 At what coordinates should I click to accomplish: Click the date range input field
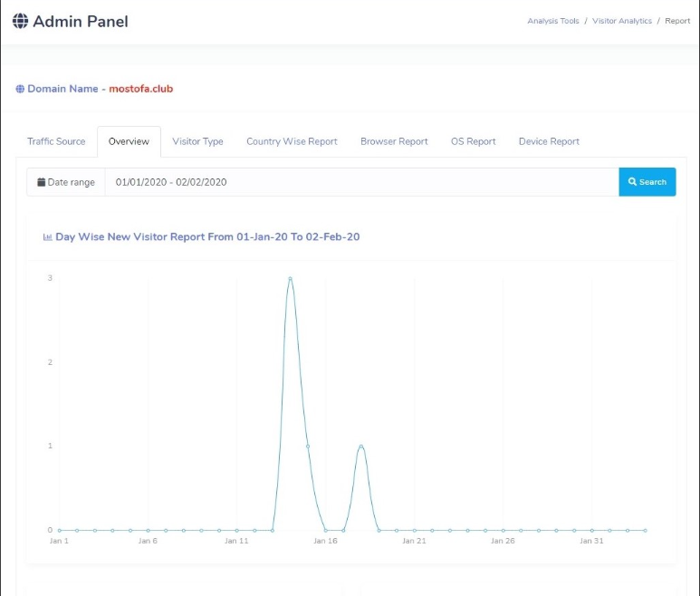click(x=362, y=182)
